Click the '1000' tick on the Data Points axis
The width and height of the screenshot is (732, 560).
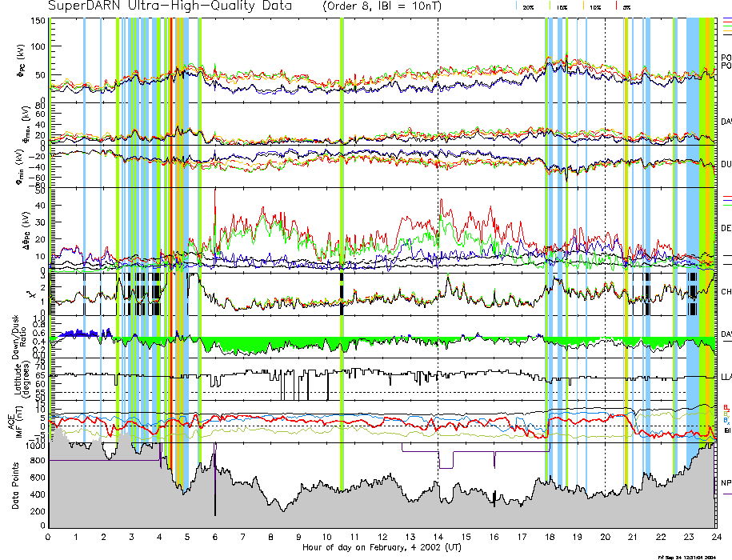[x=36, y=446]
